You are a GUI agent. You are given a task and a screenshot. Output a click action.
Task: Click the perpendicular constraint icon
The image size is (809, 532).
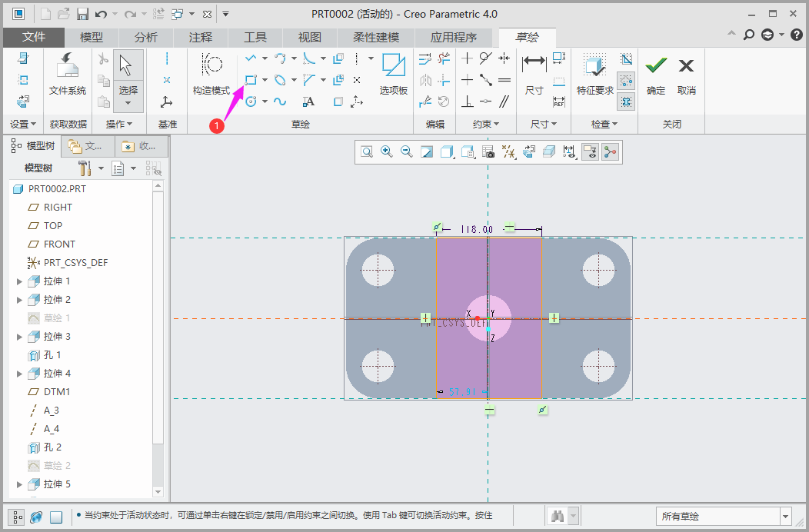tap(467, 101)
